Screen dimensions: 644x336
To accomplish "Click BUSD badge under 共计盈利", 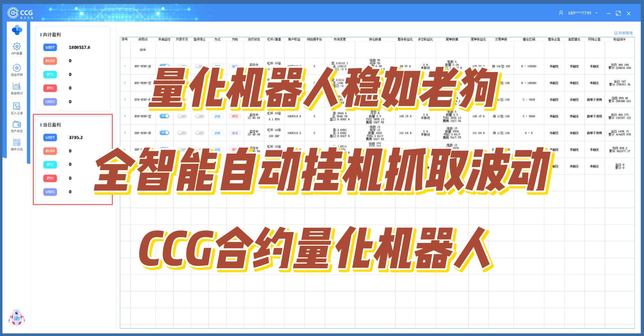I will pos(50,61).
